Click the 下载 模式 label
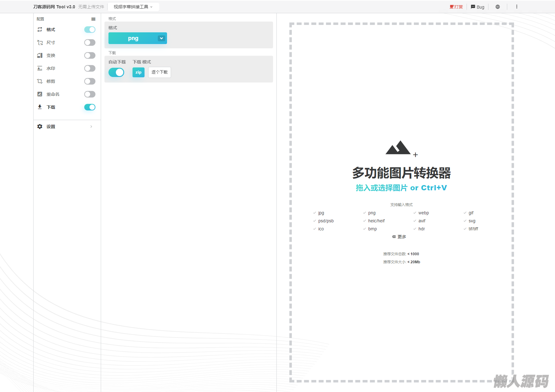 click(142, 62)
